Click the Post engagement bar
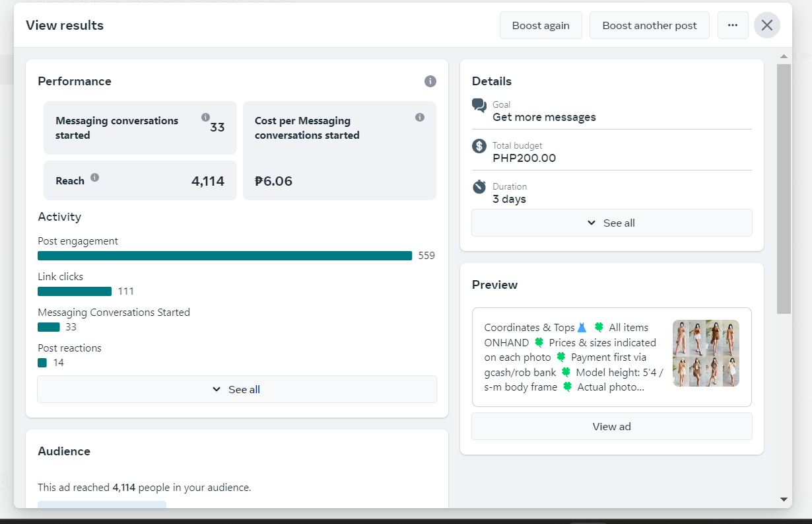This screenshot has height=524, width=812. (225, 256)
